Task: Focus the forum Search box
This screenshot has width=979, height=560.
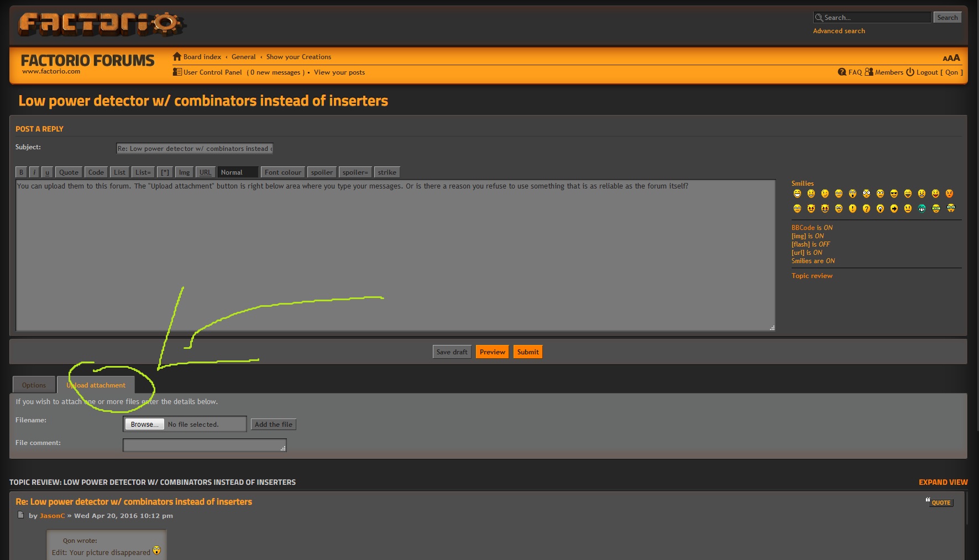Action: (x=872, y=18)
